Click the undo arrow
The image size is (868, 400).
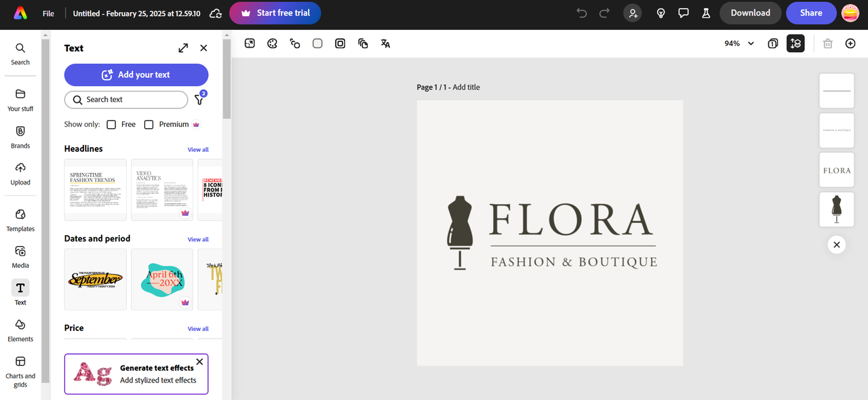pyautogui.click(x=581, y=13)
